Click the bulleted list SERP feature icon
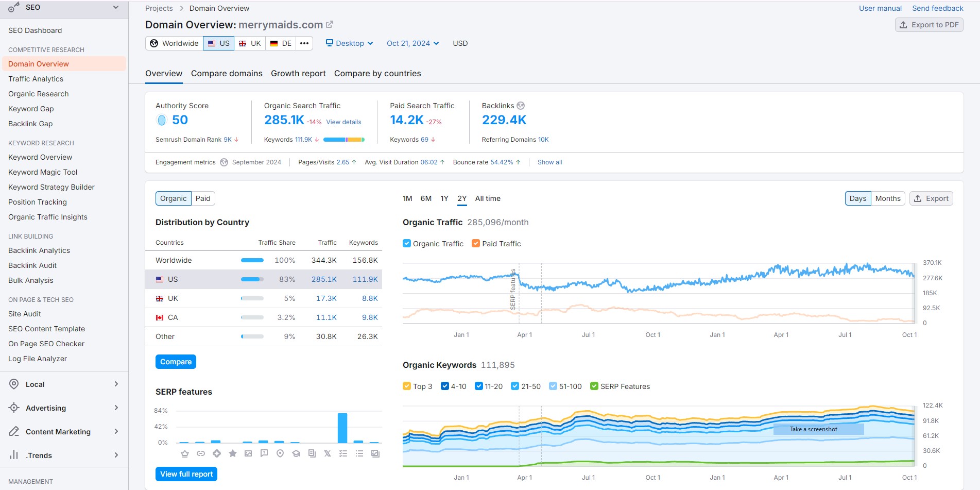This screenshot has width=980, height=490. 359,453
